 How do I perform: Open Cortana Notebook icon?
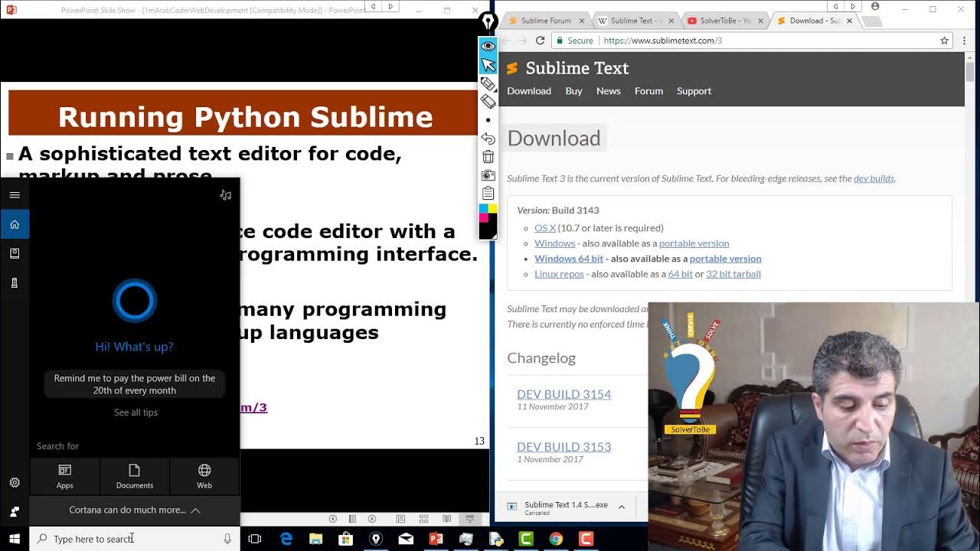pyautogui.click(x=15, y=253)
